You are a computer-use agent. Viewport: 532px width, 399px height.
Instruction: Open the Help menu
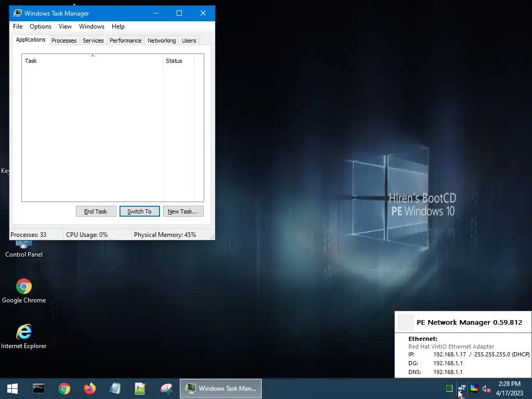coord(118,26)
